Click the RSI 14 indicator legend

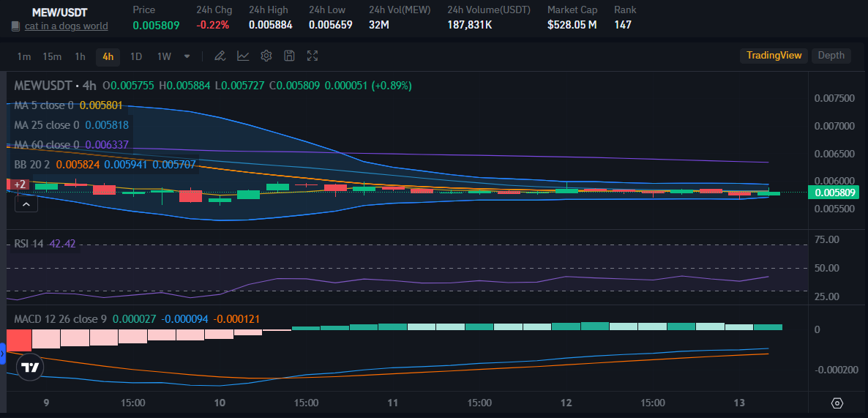[29, 244]
